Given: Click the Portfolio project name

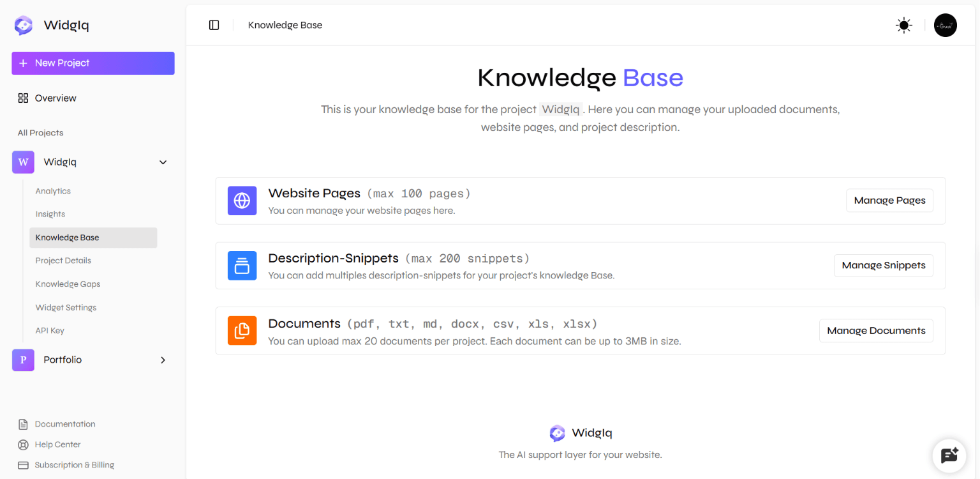Looking at the screenshot, I should pos(63,360).
